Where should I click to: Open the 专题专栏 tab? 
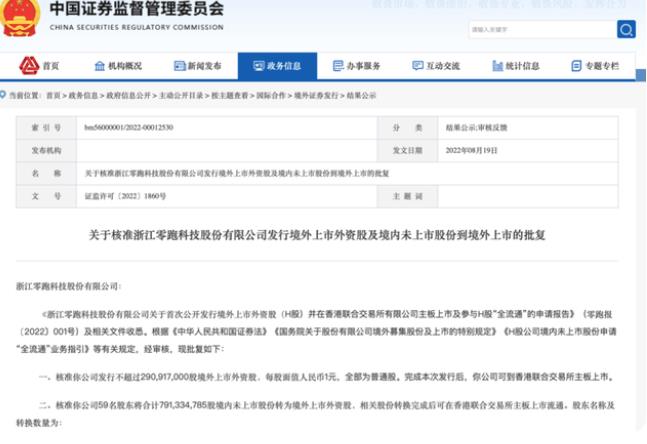[x=595, y=66]
